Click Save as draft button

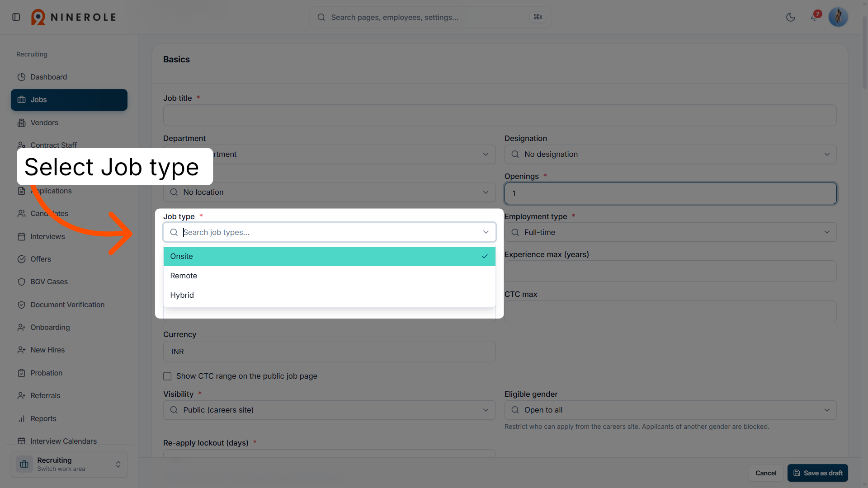tap(817, 473)
